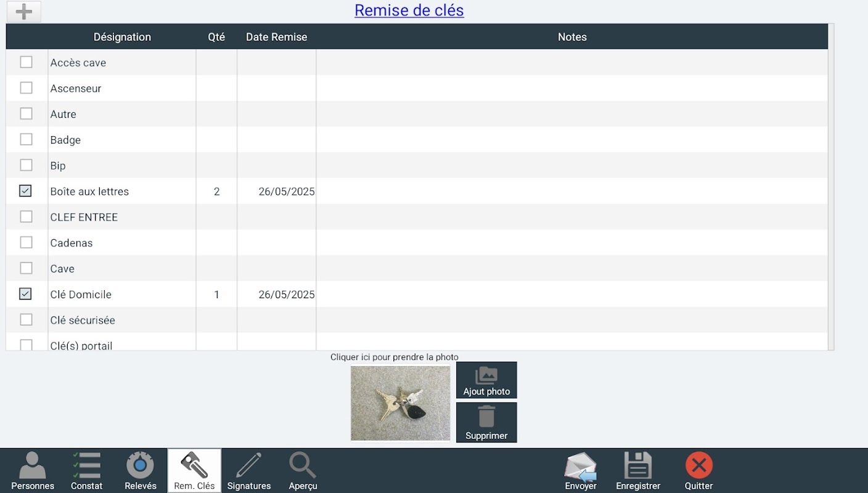This screenshot has width=868, height=493.
Task: Click the Clé Domicile label
Action: [81, 295]
